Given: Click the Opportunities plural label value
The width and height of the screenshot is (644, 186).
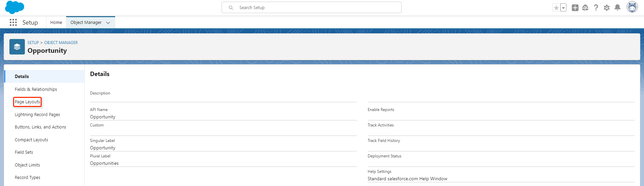Looking at the screenshot, I should (104, 163).
